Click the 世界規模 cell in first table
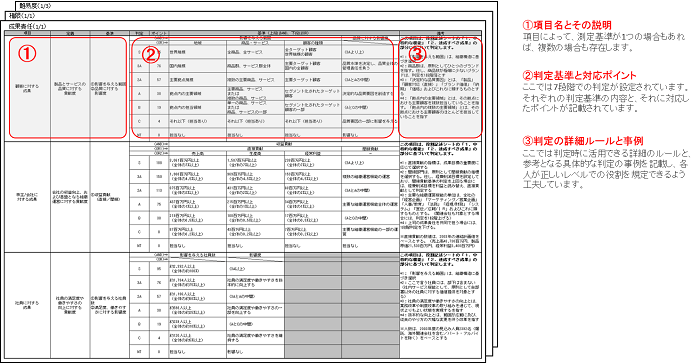The image size is (700, 363). coord(197,52)
